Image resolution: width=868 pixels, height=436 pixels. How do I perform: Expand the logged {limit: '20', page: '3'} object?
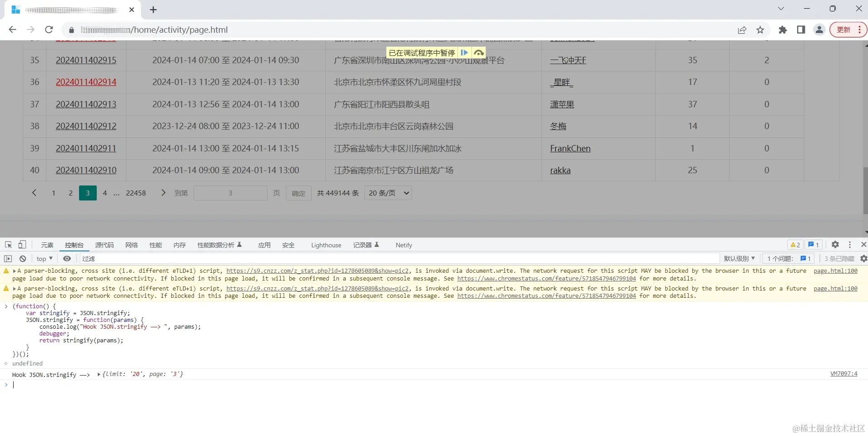[99, 374]
